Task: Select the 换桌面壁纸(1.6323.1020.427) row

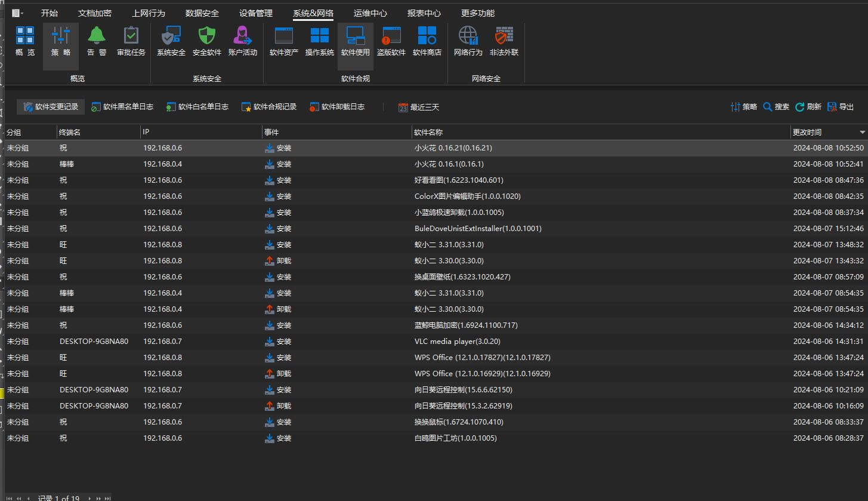Action: pyautogui.click(x=436, y=277)
